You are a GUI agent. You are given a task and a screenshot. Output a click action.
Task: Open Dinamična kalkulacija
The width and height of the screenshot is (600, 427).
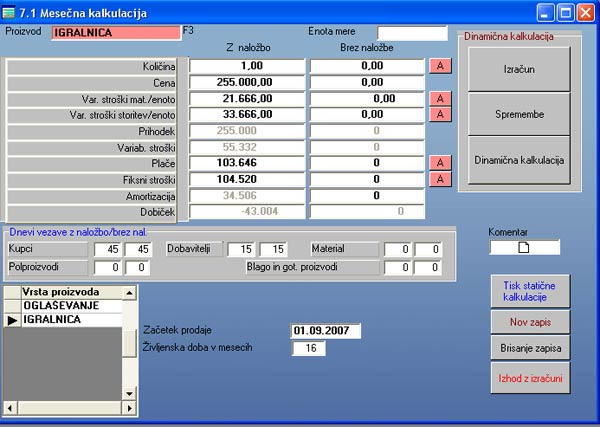tap(519, 160)
